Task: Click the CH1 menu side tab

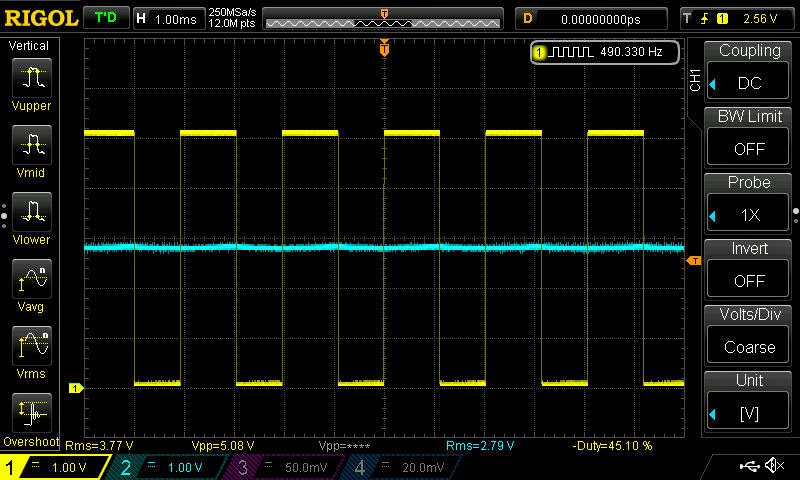Action: point(695,80)
